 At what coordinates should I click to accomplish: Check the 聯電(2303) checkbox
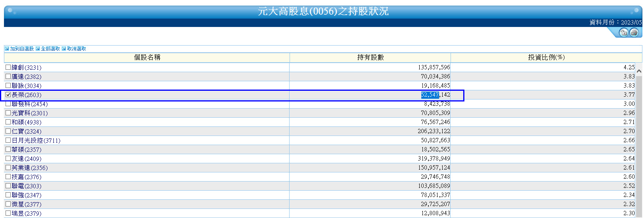tap(8, 186)
